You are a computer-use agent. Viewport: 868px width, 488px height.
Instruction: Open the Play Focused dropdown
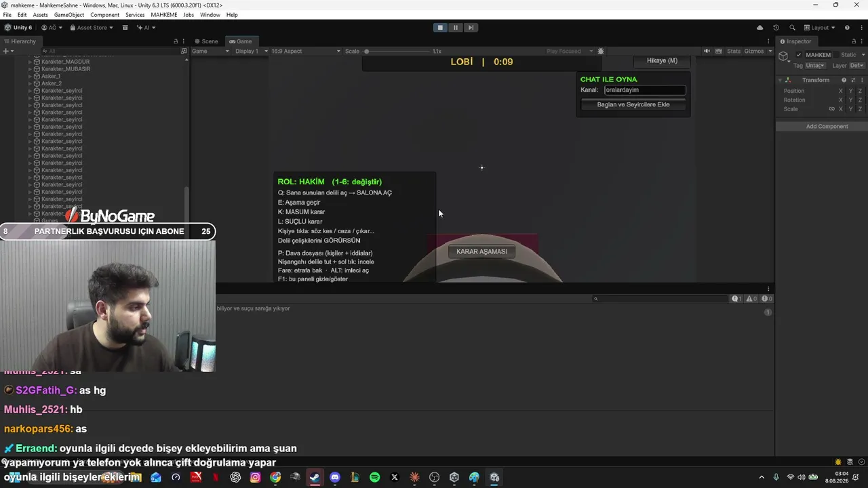(570, 52)
